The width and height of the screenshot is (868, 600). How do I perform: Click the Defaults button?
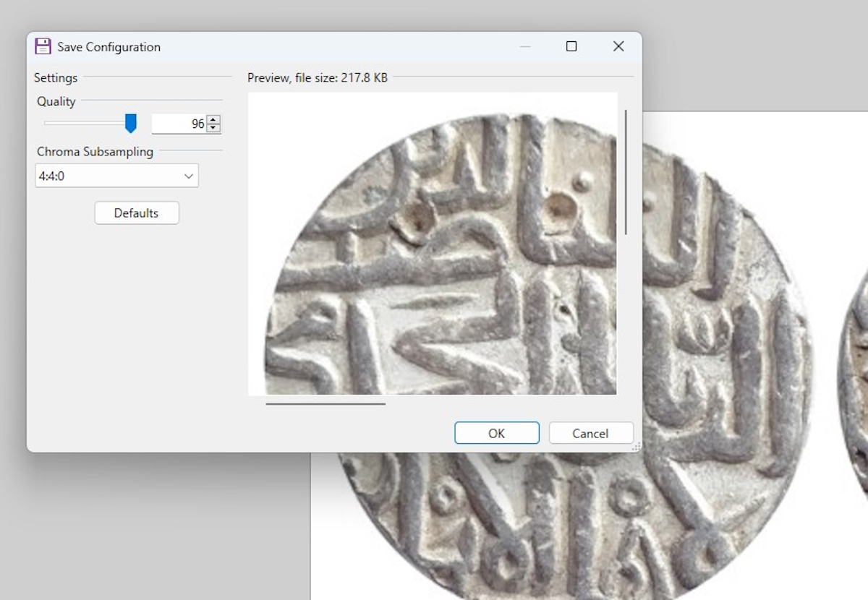coord(136,213)
